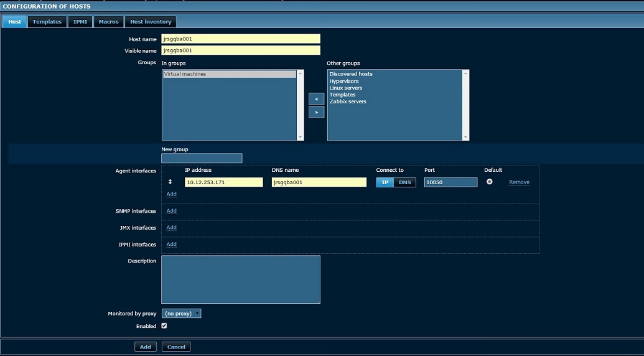Click the Cancel button
Screen dimensions: 644x356
coord(176,347)
